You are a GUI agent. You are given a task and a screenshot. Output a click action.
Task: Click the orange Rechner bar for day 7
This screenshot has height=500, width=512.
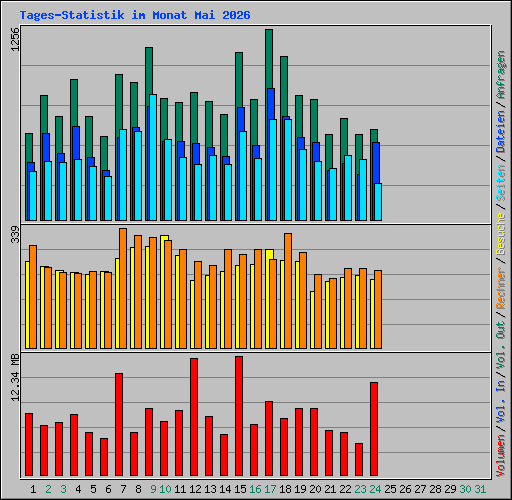click(123, 288)
